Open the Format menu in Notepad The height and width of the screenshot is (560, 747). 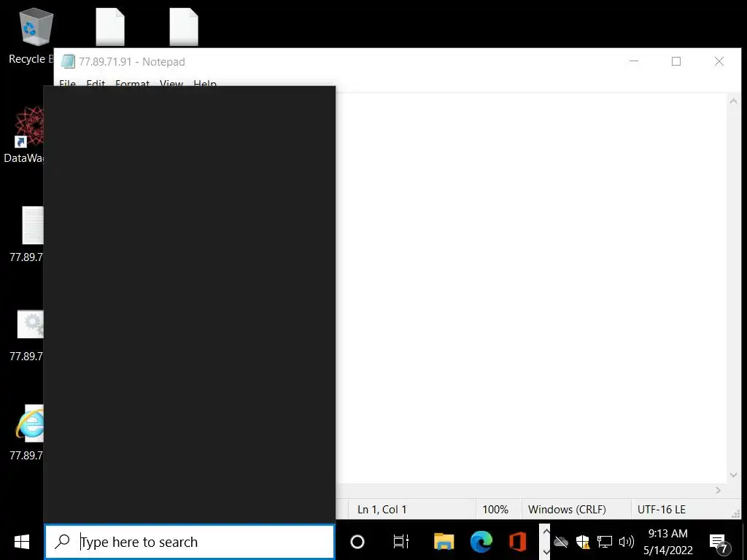133,84
